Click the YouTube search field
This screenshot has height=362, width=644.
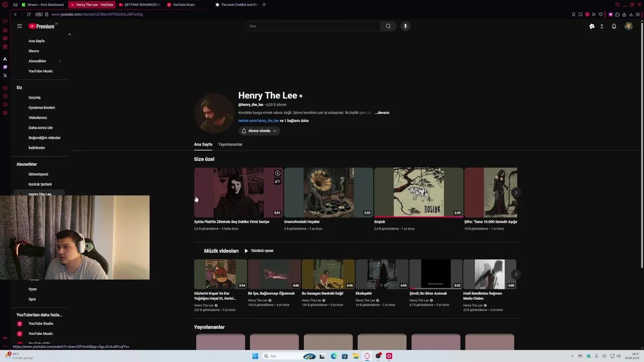pos(313,26)
